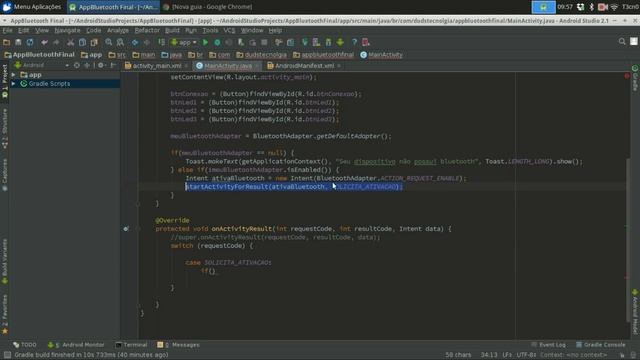Click the UTF-8 encoding selector in status bar
This screenshot has width=640, height=360.
click(x=527, y=355)
